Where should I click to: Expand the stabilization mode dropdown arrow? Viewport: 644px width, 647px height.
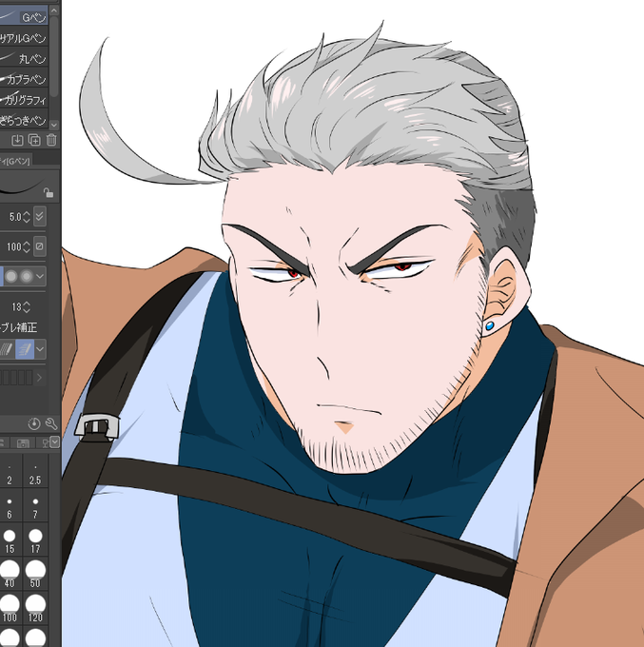point(40,349)
